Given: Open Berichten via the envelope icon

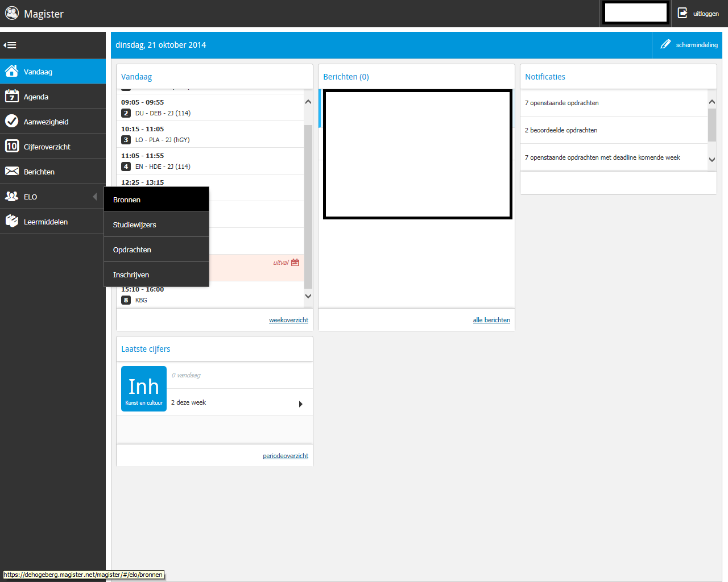Looking at the screenshot, I should 11,171.
